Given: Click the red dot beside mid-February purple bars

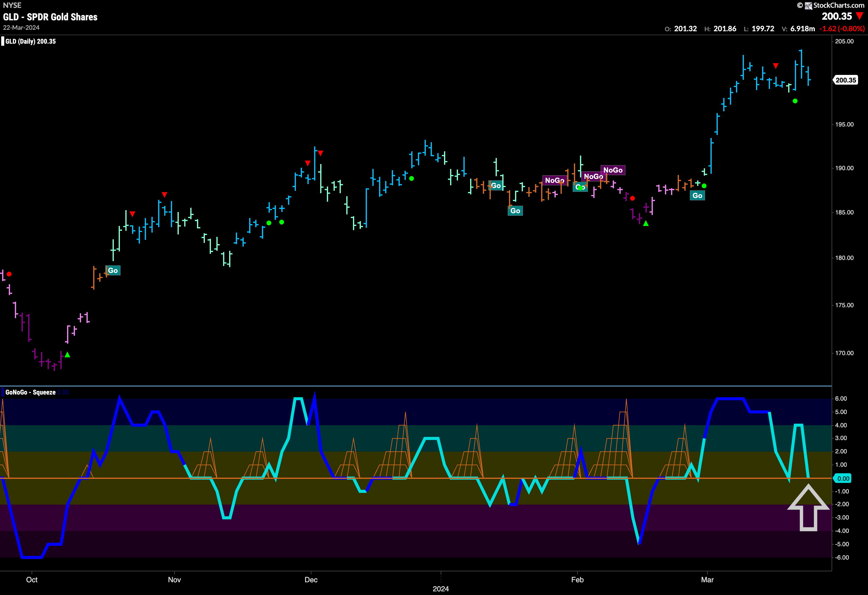Looking at the screenshot, I should tap(632, 198).
